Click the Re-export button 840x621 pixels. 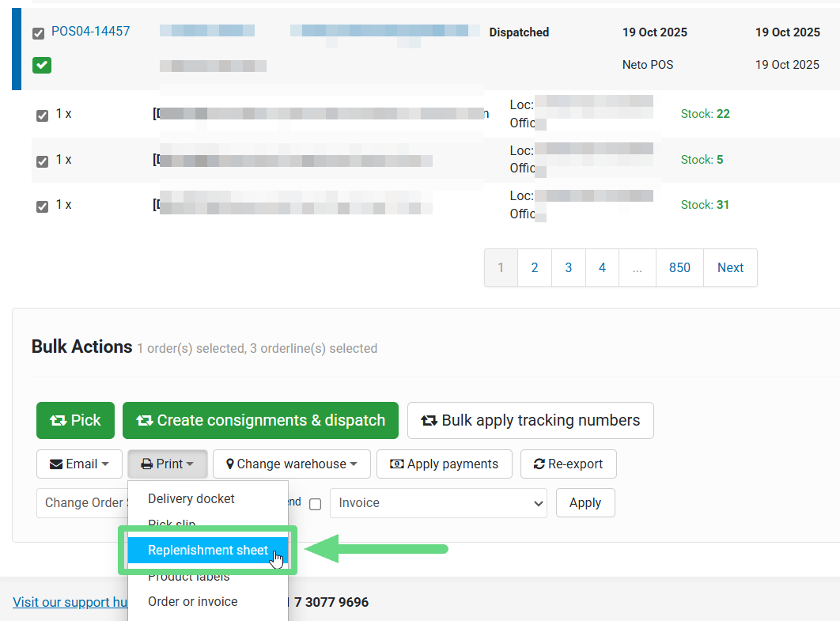click(569, 464)
